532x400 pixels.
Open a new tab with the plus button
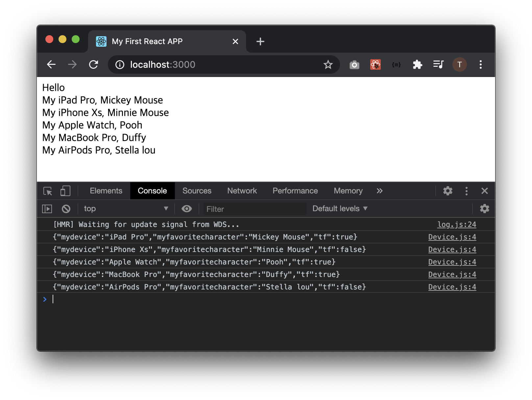[x=260, y=41]
